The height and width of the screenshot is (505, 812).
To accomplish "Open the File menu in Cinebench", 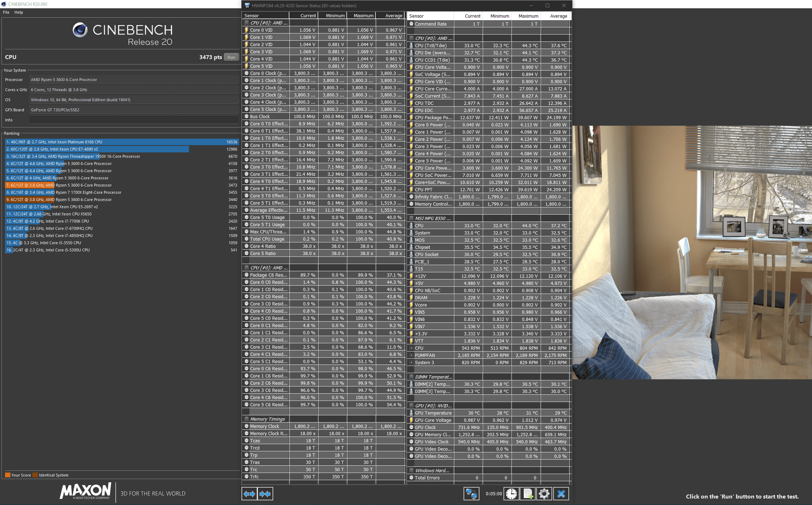I will (6, 13).
